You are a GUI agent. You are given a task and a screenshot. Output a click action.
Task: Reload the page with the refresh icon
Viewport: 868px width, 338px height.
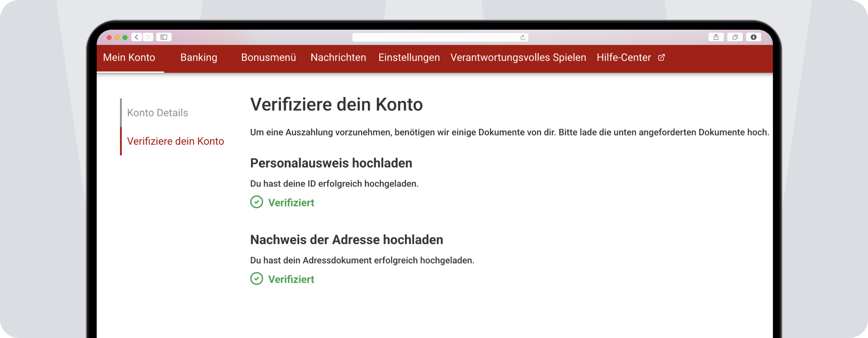523,38
